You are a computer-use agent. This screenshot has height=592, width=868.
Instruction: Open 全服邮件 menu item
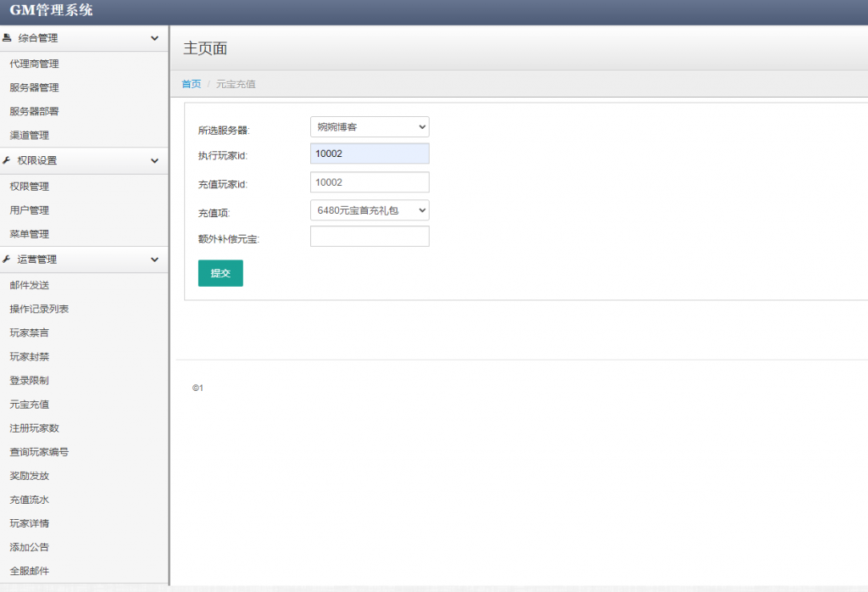point(30,571)
